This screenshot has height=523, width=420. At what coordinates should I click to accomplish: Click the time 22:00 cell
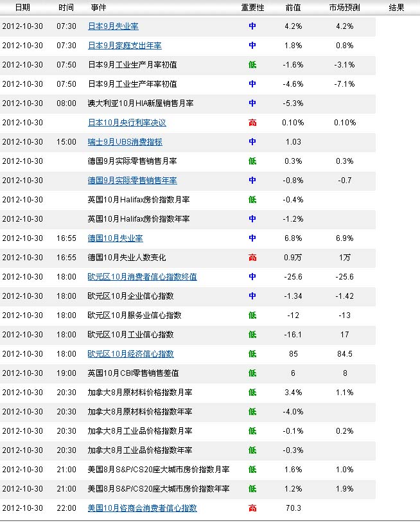tap(66, 508)
